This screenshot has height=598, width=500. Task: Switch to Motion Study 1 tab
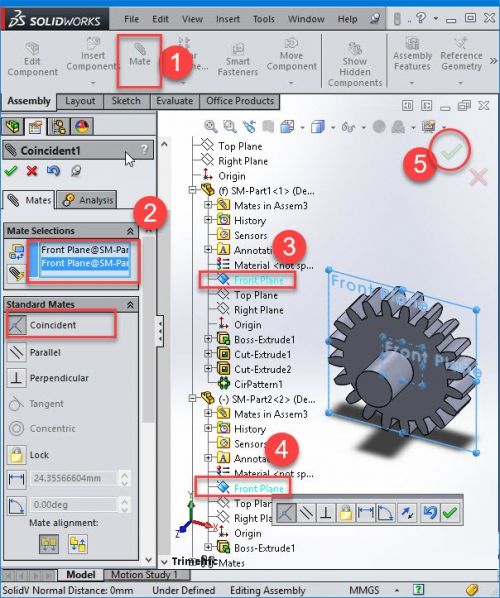(x=144, y=574)
